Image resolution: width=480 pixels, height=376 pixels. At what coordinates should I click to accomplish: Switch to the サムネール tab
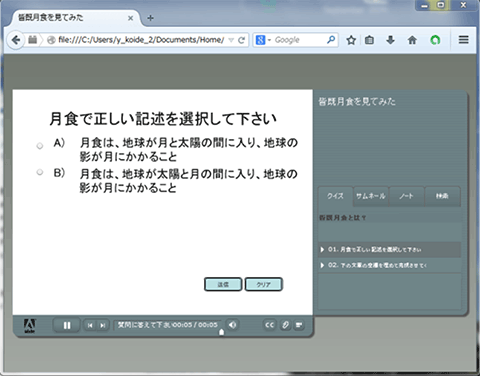pyautogui.click(x=371, y=196)
